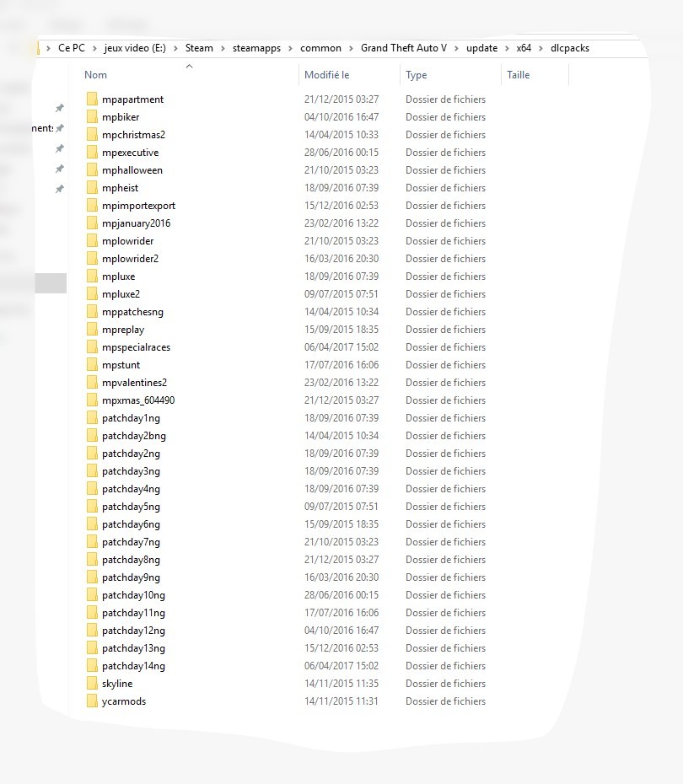The width and height of the screenshot is (683, 784).
Task: Select the patchday2ng folder name
Action: [131, 453]
